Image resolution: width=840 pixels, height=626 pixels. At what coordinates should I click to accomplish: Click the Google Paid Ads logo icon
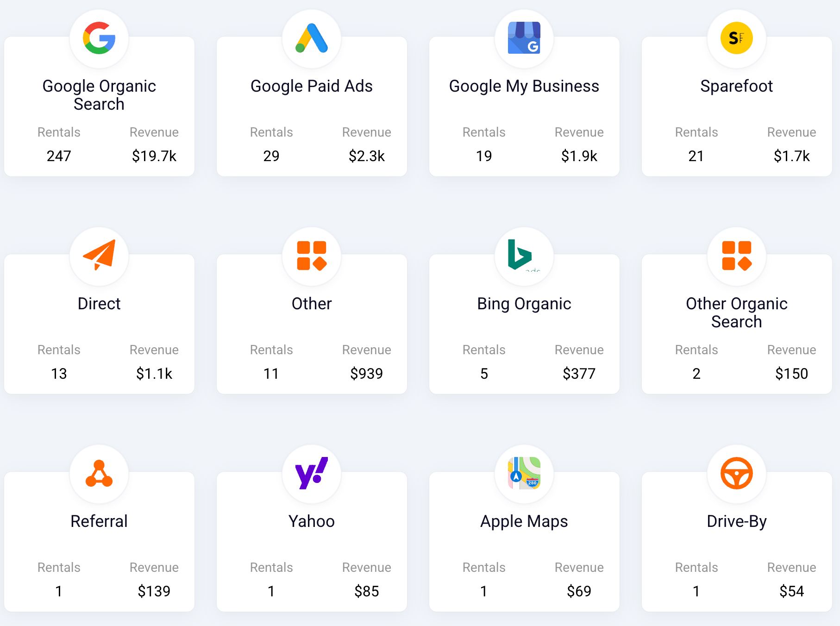pos(312,38)
